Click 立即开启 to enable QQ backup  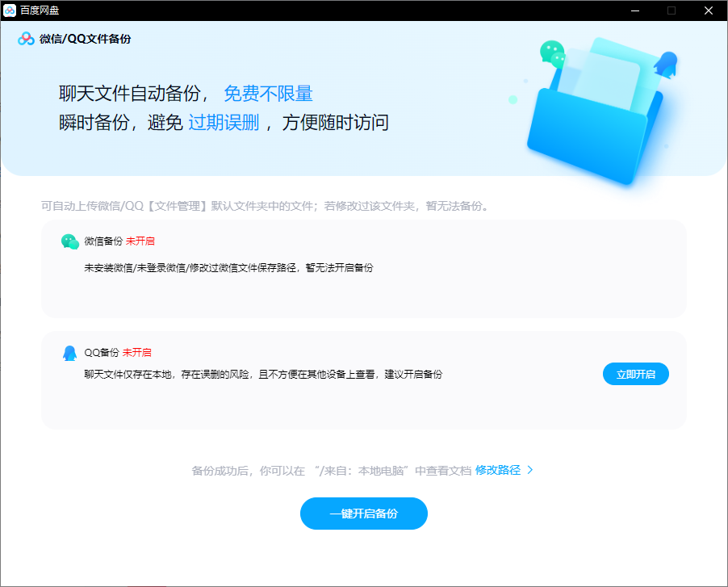click(635, 374)
